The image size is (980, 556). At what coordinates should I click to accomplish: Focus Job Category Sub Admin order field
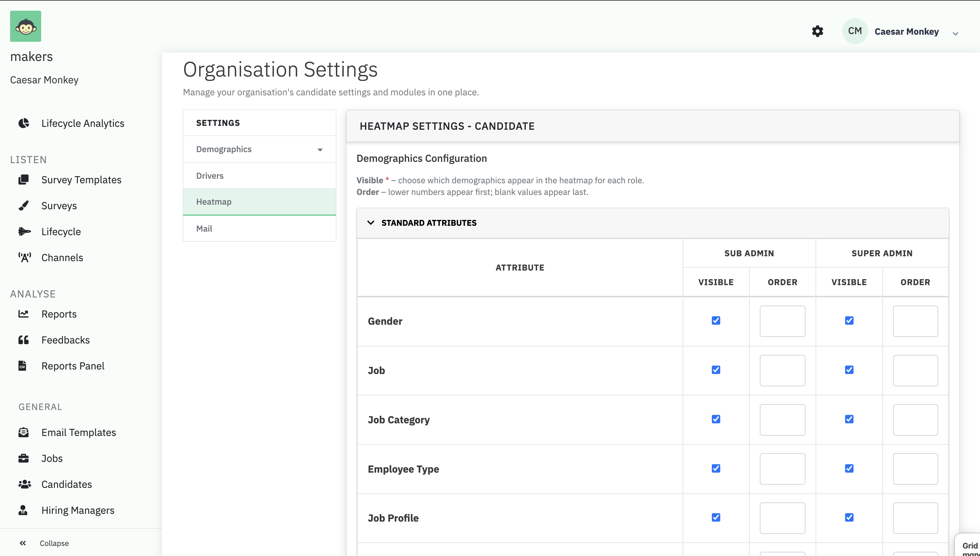(x=782, y=420)
